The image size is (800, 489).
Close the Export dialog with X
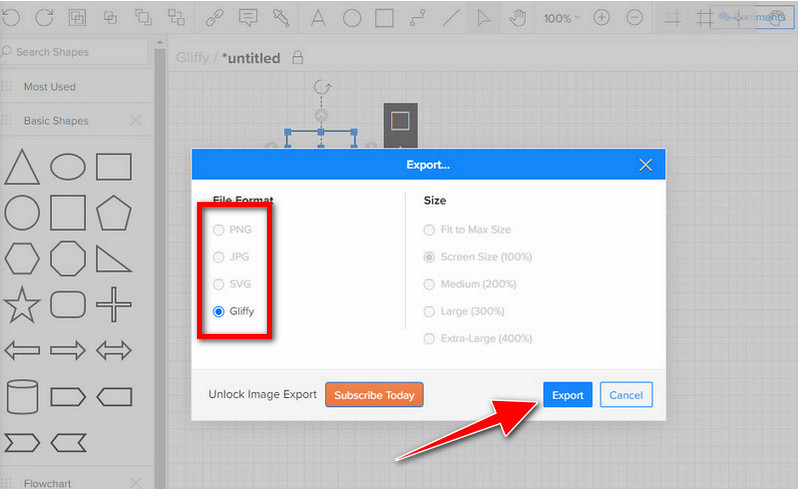click(645, 165)
